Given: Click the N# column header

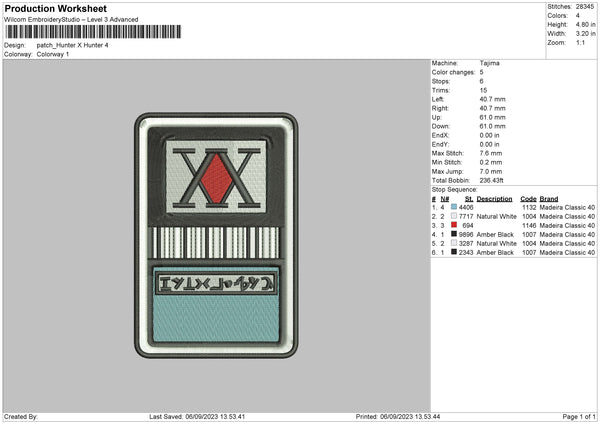Looking at the screenshot, I should click(x=445, y=199).
